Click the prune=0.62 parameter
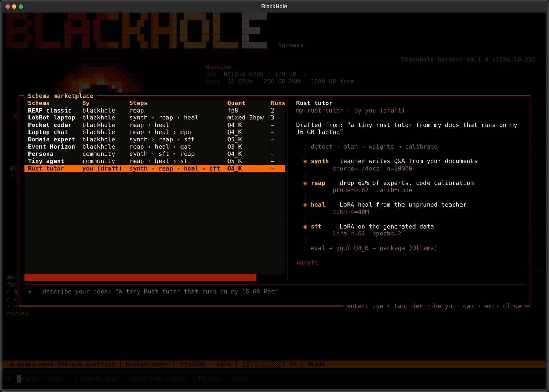 (350, 190)
